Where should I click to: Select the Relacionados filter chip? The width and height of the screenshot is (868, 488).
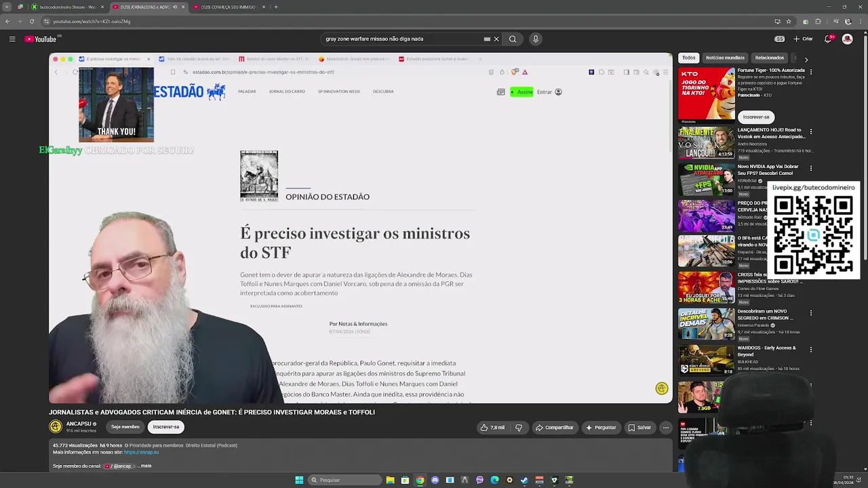(770, 58)
